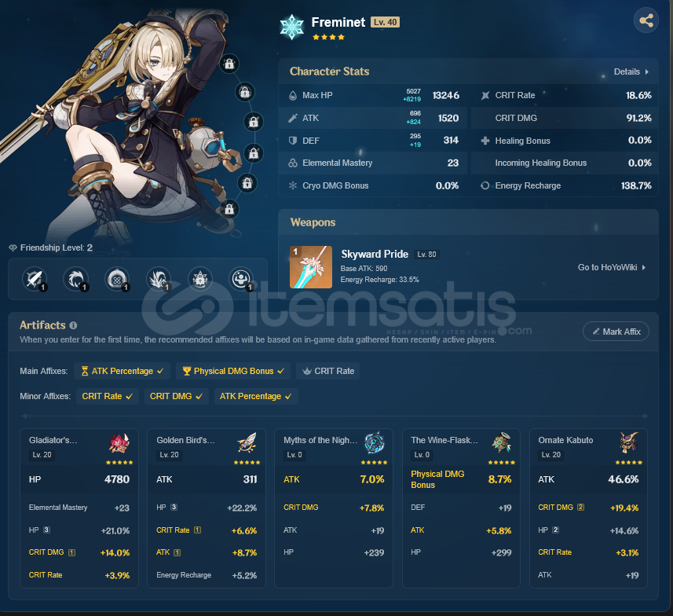Select the Golden Bird's feather artifact icon

click(x=247, y=443)
